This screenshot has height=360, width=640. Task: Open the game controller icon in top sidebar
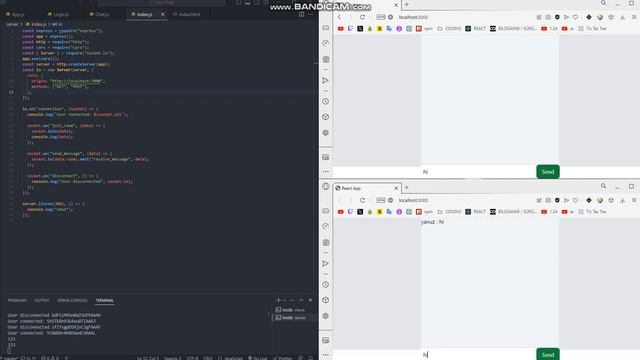326,28
